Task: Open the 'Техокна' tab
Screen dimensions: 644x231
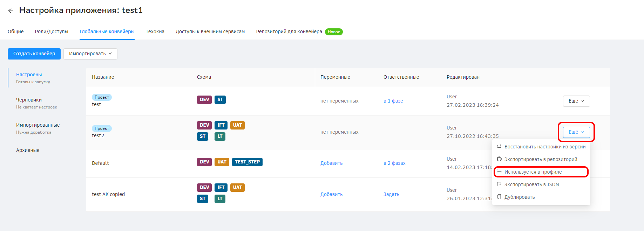Action: coord(155,31)
